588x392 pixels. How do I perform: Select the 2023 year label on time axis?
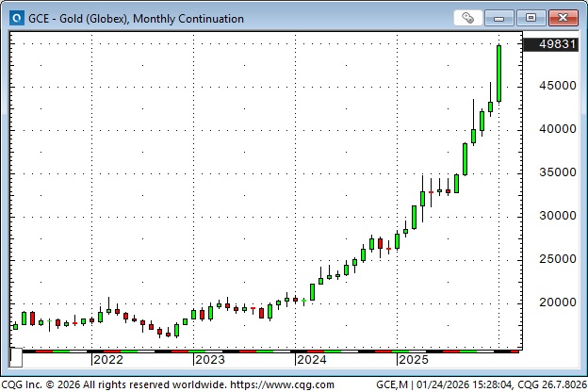pyautogui.click(x=209, y=359)
